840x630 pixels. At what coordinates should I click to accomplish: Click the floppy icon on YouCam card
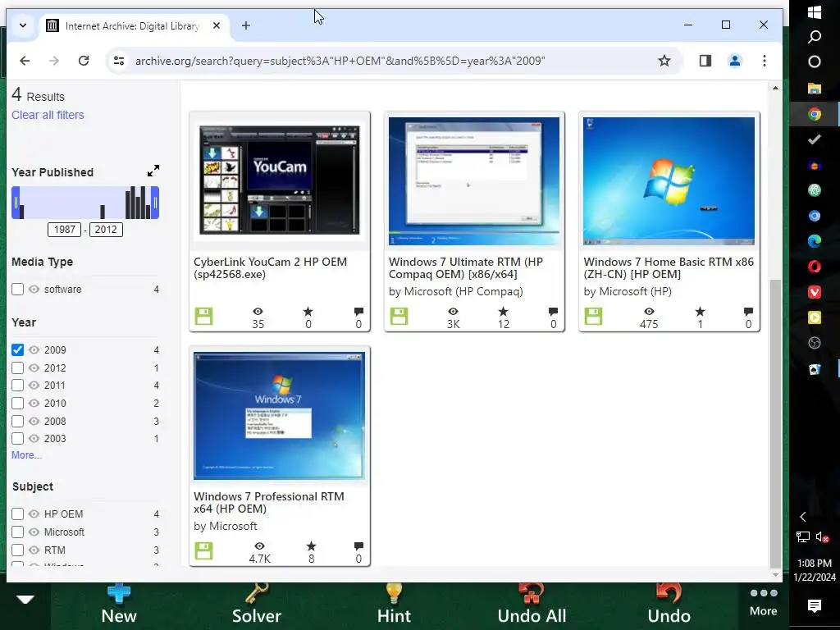pos(203,316)
